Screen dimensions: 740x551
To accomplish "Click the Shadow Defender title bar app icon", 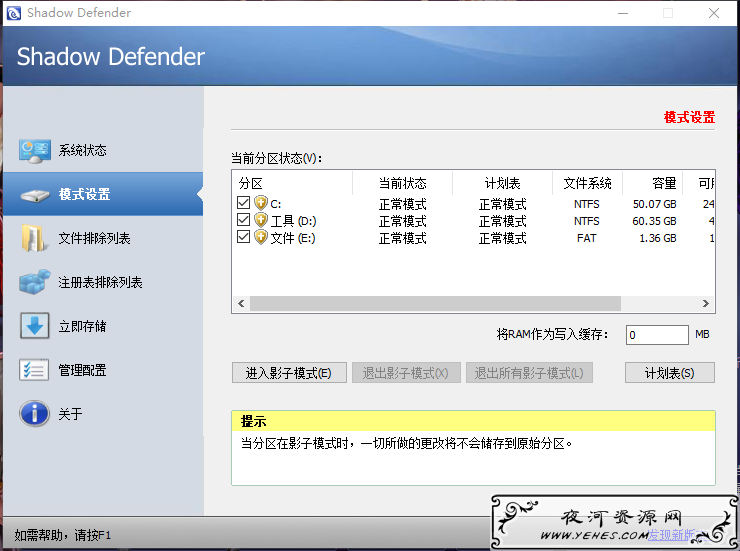I will pos(14,13).
